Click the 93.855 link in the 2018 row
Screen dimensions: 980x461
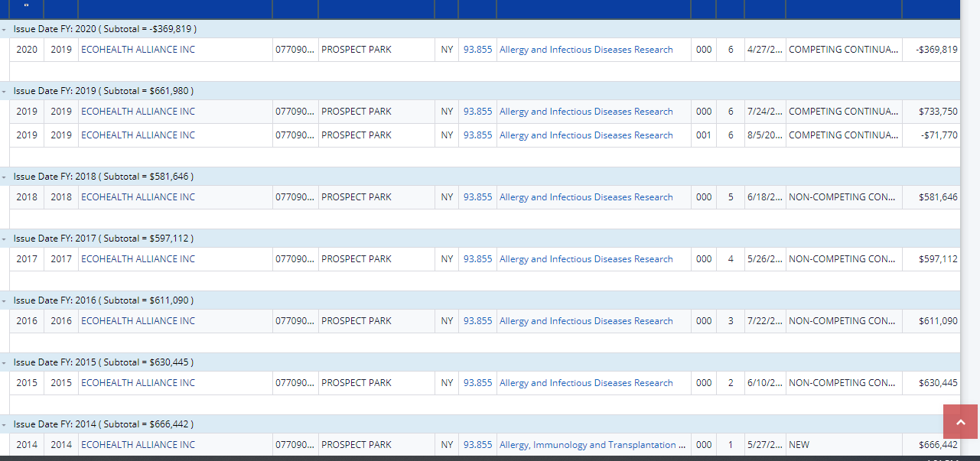478,197
